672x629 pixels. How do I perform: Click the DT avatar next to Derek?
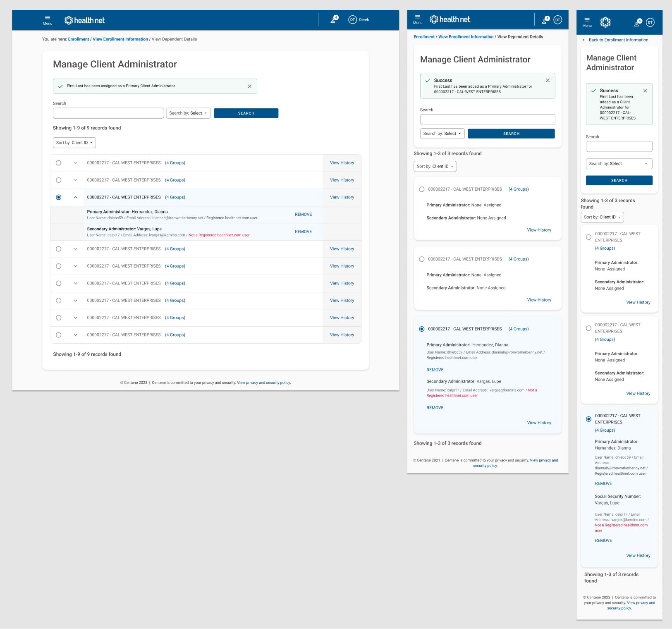click(352, 20)
